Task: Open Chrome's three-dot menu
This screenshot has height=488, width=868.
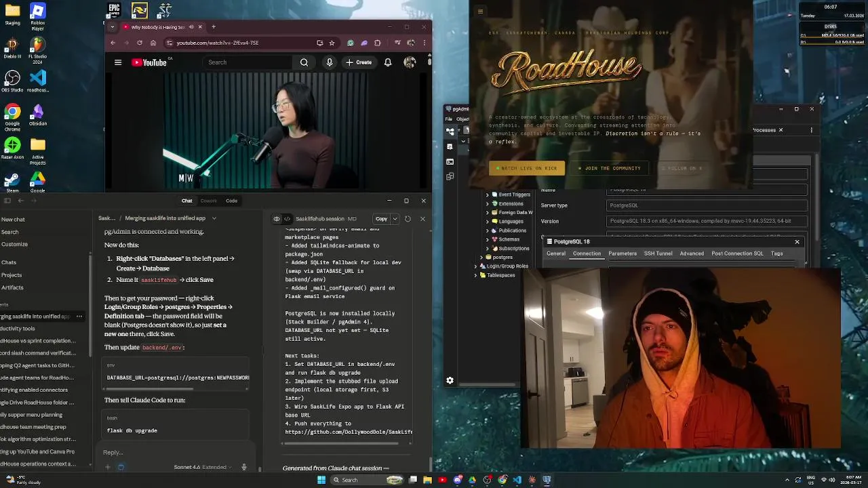Action: click(424, 43)
